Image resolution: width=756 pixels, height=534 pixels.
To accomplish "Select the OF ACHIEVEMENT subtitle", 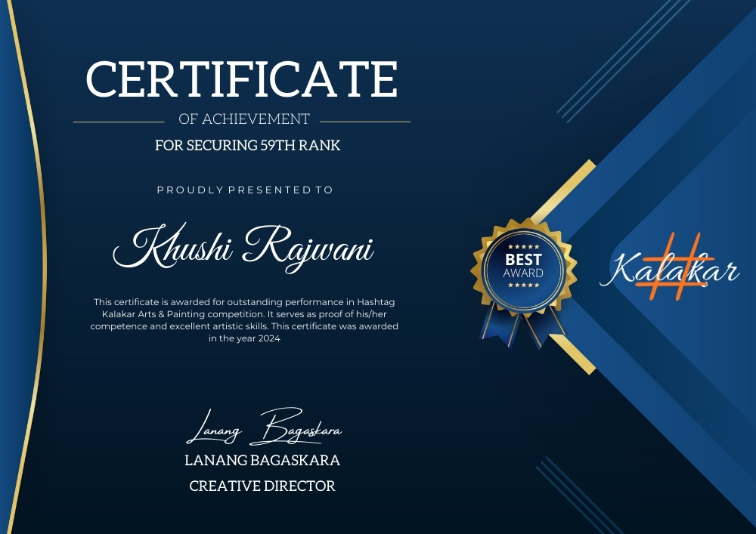I will coord(244,119).
